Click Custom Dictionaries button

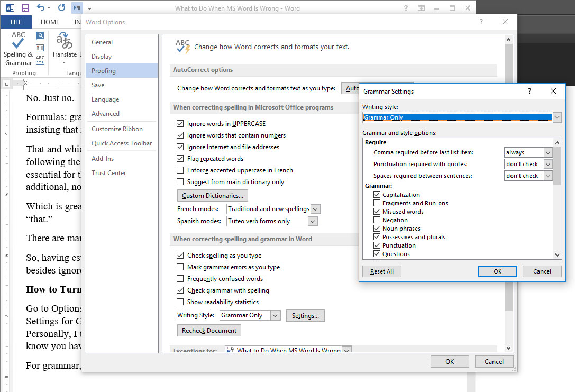pyautogui.click(x=212, y=195)
